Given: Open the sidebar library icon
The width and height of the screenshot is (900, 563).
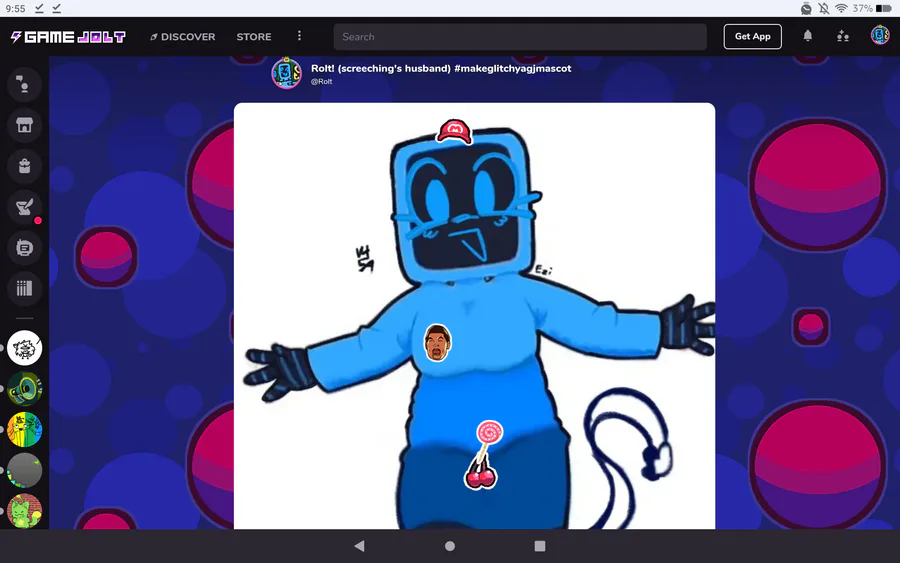Looking at the screenshot, I should (x=24, y=288).
